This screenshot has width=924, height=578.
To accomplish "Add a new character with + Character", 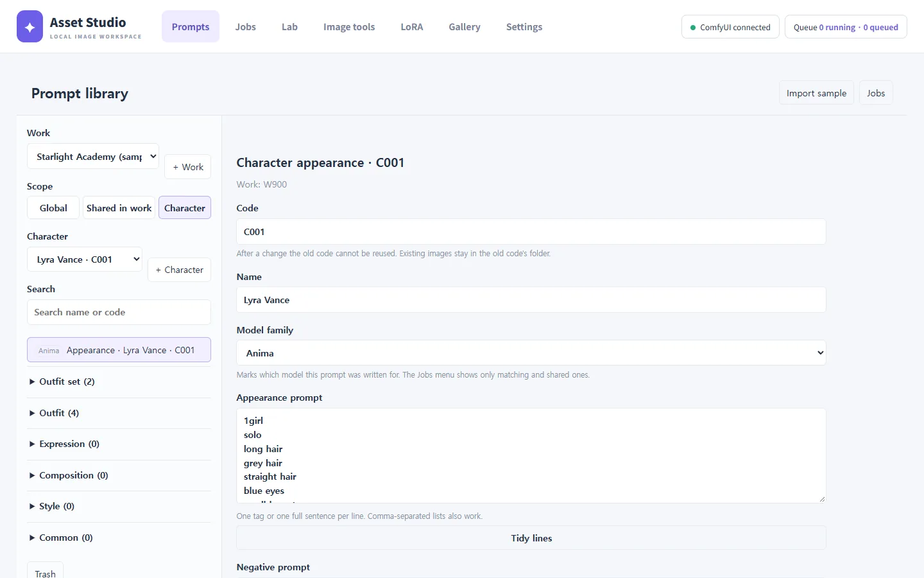I will coord(180,270).
